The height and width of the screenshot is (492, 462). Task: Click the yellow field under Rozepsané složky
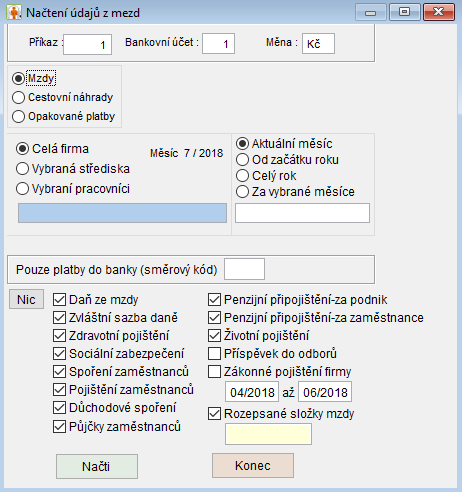(269, 434)
